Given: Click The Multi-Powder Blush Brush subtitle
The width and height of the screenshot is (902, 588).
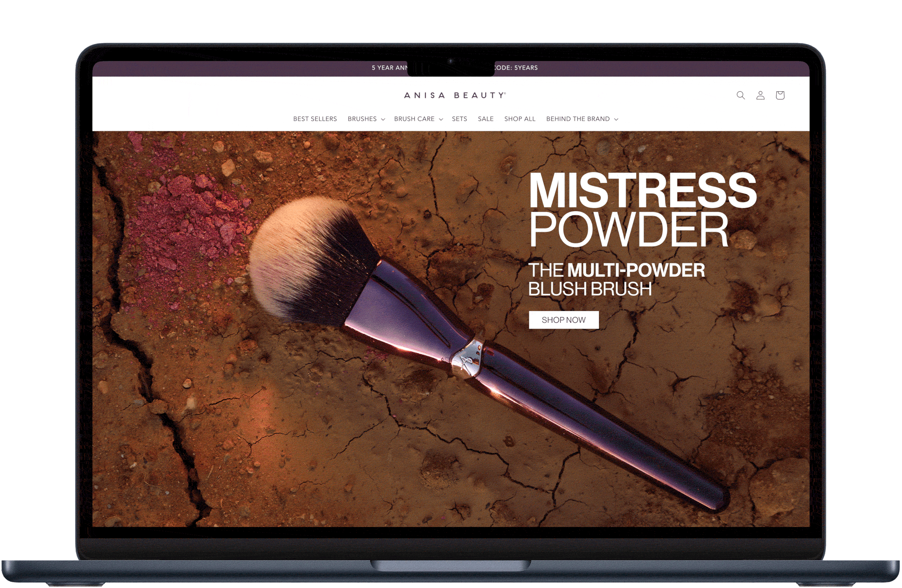Looking at the screenshot, I should click(617, 280).
